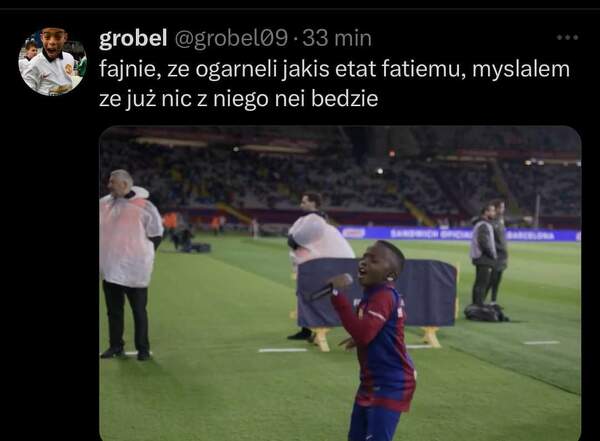Open the three-dot more options menu
This screenshot has height=441, width=600.
point(567,38)
